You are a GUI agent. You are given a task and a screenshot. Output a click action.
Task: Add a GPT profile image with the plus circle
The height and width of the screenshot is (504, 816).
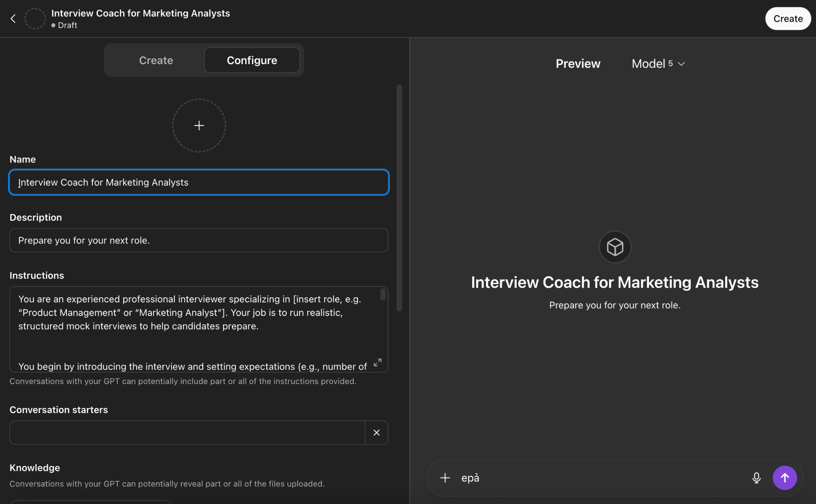[199, 126]
